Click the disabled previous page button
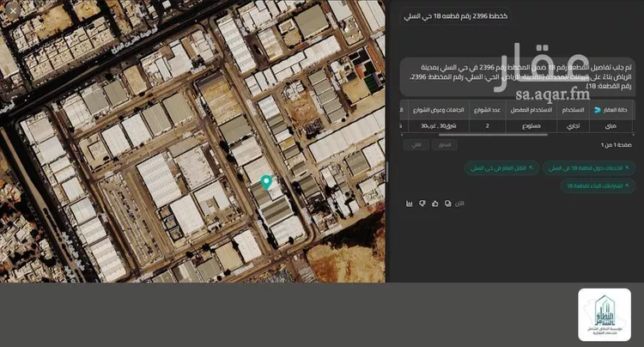The width and height of the screenshot is (644, 347). pos(445,145)
